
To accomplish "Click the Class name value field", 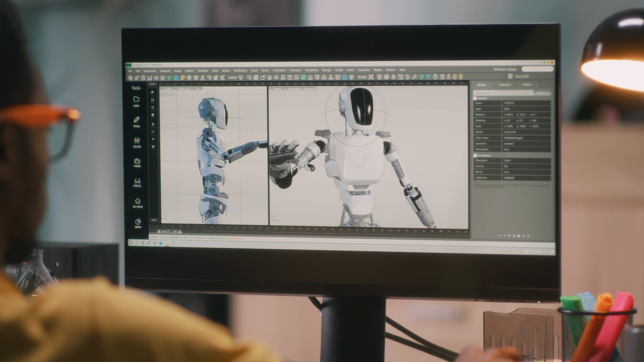I will click(x=526, y=138).
